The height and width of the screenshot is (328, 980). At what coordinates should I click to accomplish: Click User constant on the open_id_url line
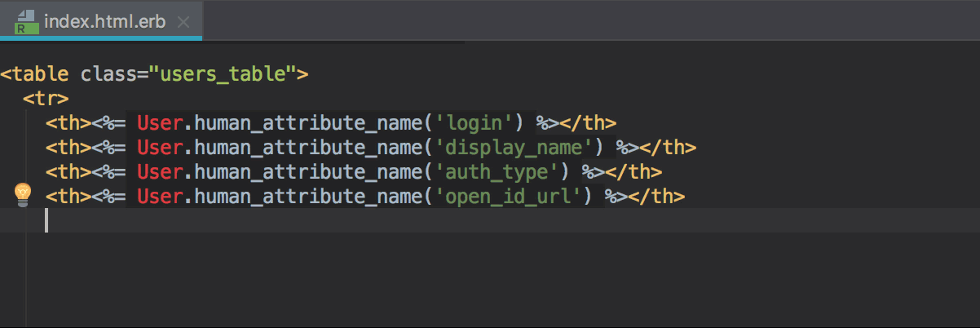[x=155, y=197]
